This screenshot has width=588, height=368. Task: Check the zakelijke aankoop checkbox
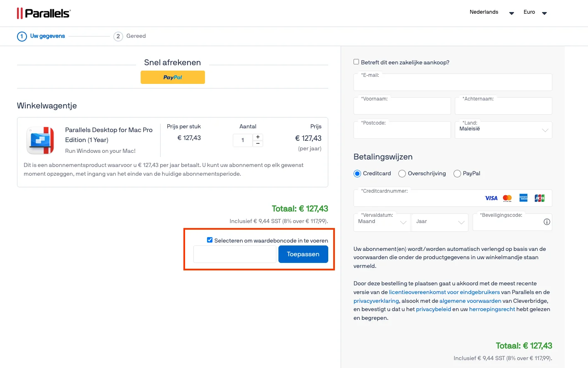tap(356, 62)
